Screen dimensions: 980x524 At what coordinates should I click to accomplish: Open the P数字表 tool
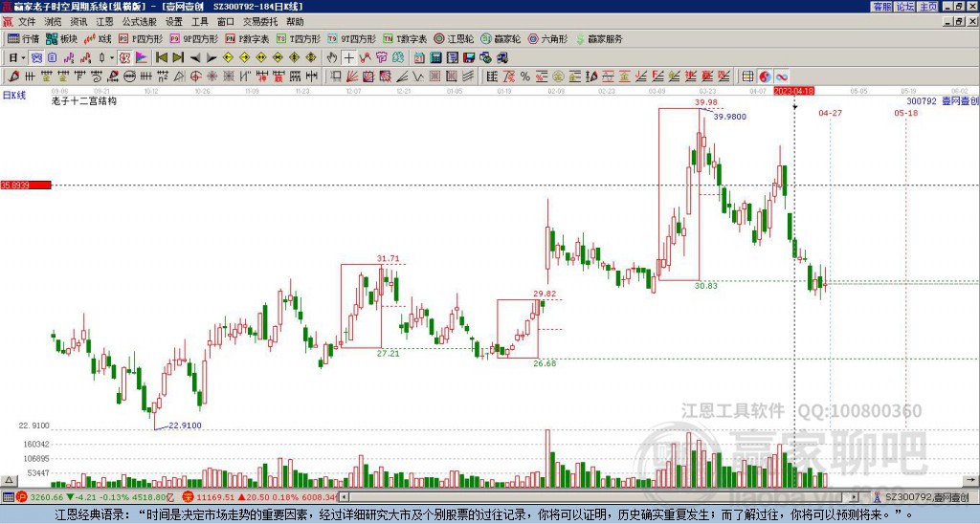coord(247,38)
